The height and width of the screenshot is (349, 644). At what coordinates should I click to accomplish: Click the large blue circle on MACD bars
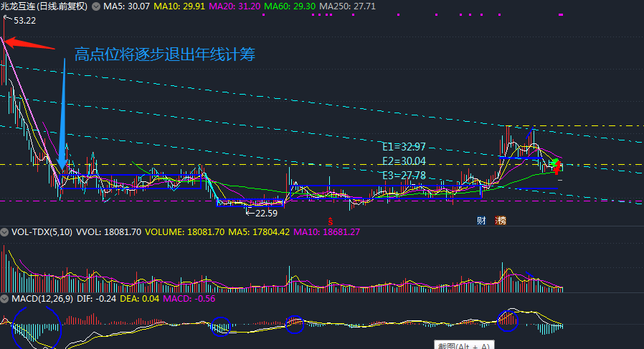37,328
